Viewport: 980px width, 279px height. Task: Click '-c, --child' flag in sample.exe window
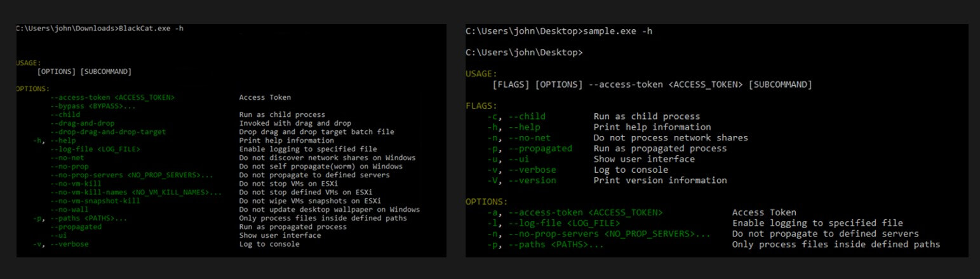pyautogui.click(x=516, y=116)
